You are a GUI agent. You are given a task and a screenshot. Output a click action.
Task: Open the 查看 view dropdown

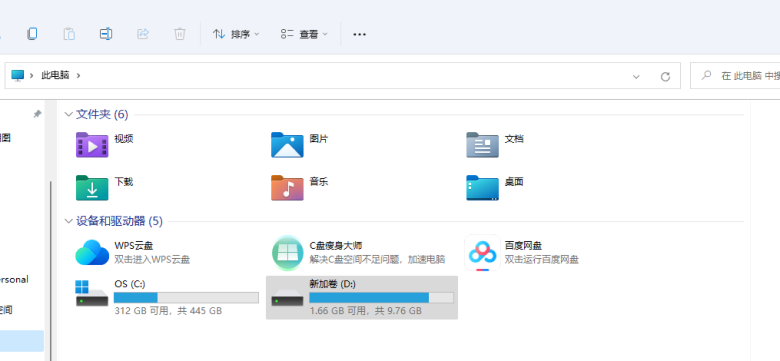[304, 34]
